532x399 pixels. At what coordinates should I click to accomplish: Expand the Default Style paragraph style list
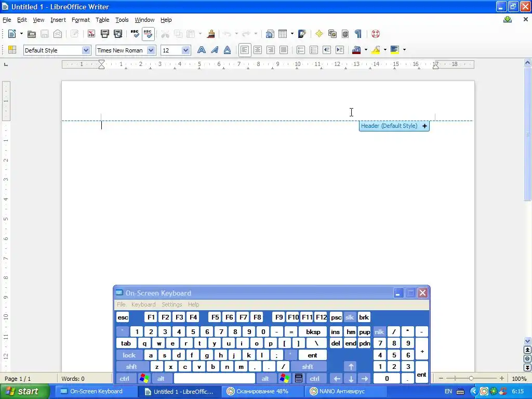tap(86, 50)
